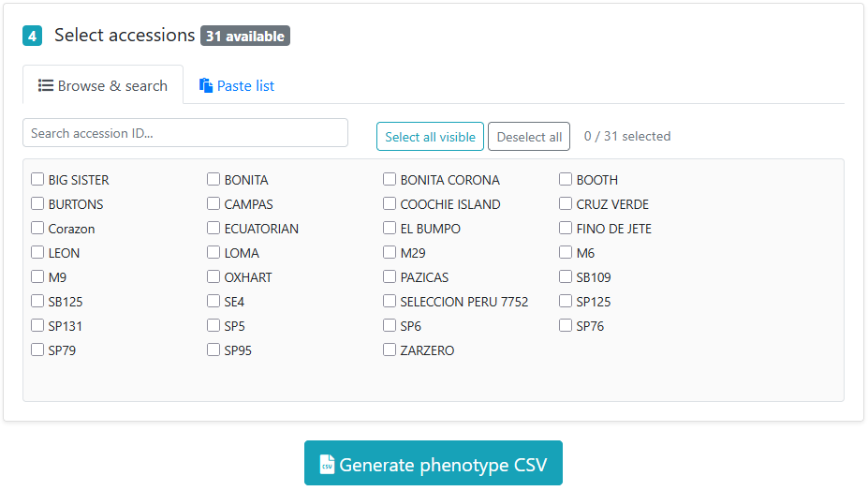Switch to the Browse & search tab
The width and height of the screenshot is (868, 491).
tap(103, 85)
